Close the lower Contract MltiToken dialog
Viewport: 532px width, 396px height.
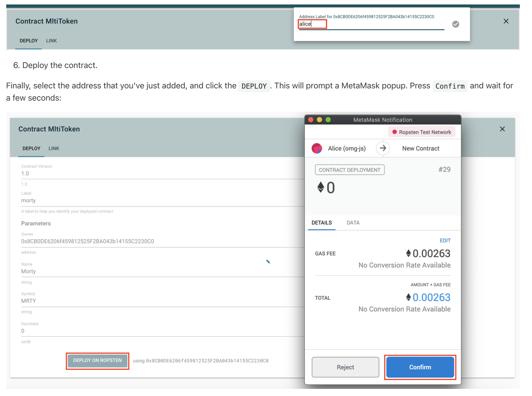pos(502,129)
